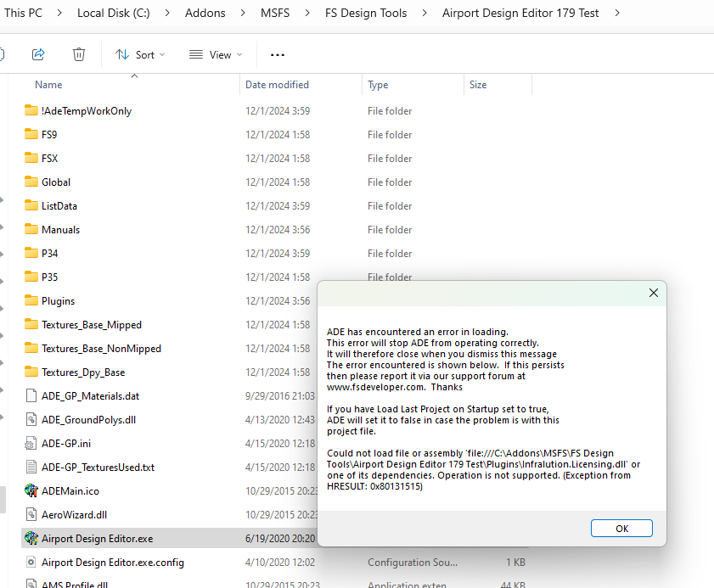
Task: Close the error dialog with the X
Action: click(x=654, y=293)
